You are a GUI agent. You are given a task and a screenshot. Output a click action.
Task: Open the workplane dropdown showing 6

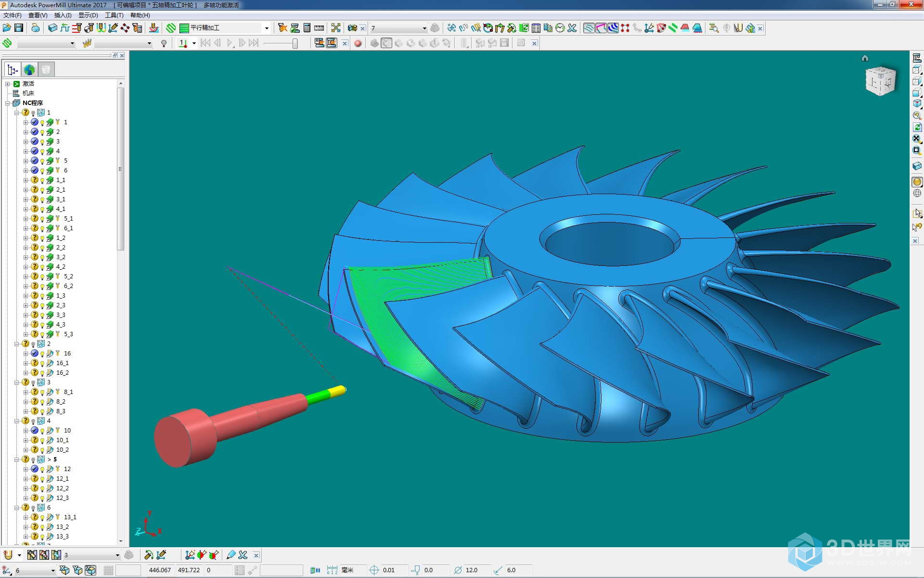click(35, 570)
